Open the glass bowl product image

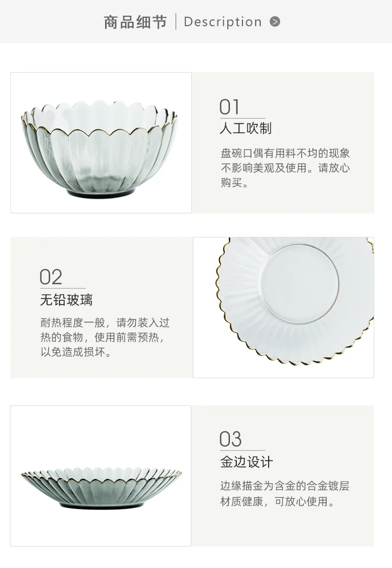tap(101, 143)
